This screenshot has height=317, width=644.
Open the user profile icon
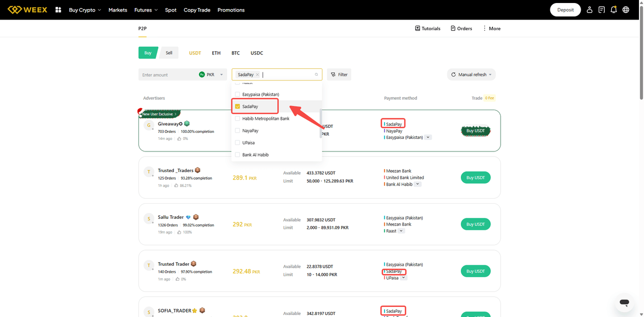click(x=590, y=10)
